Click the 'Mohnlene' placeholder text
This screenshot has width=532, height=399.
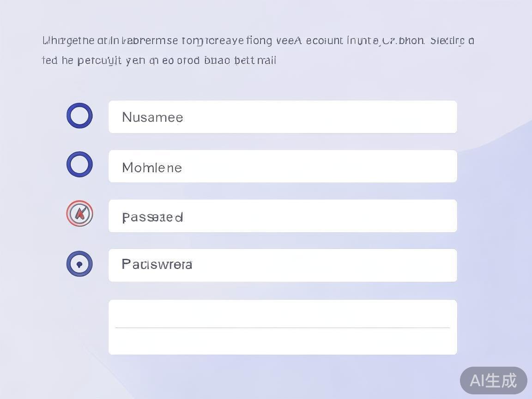pos(152,167)
